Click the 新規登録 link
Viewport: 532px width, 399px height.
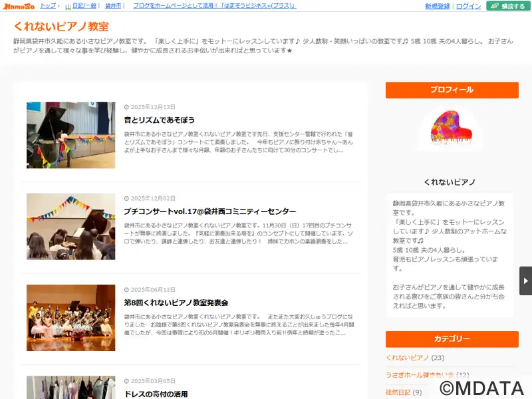[438, 6]
